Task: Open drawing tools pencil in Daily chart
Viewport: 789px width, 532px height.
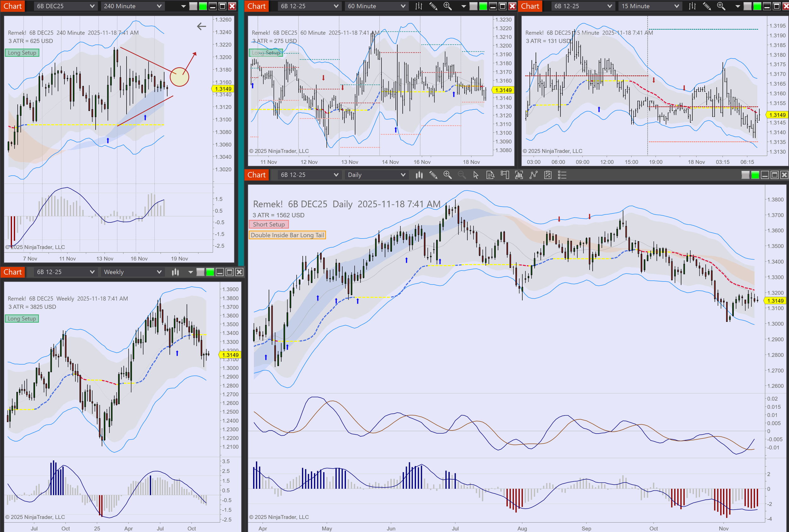Action: [433, 175]
